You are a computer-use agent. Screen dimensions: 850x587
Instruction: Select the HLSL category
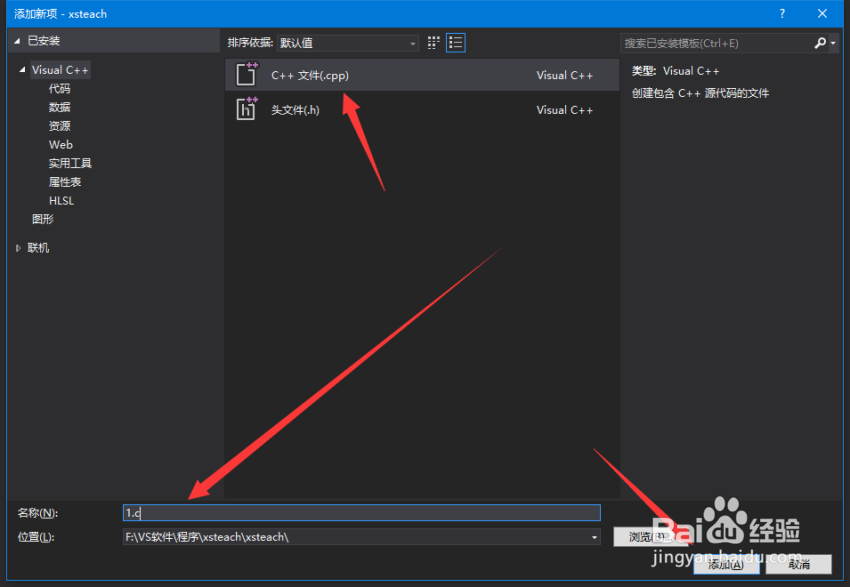(61, 201)
